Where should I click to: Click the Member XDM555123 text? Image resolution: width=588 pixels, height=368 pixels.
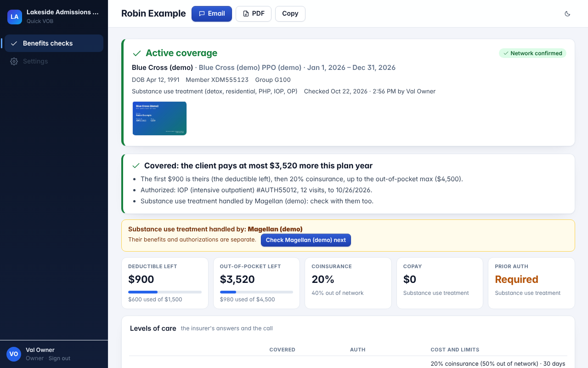217,80
